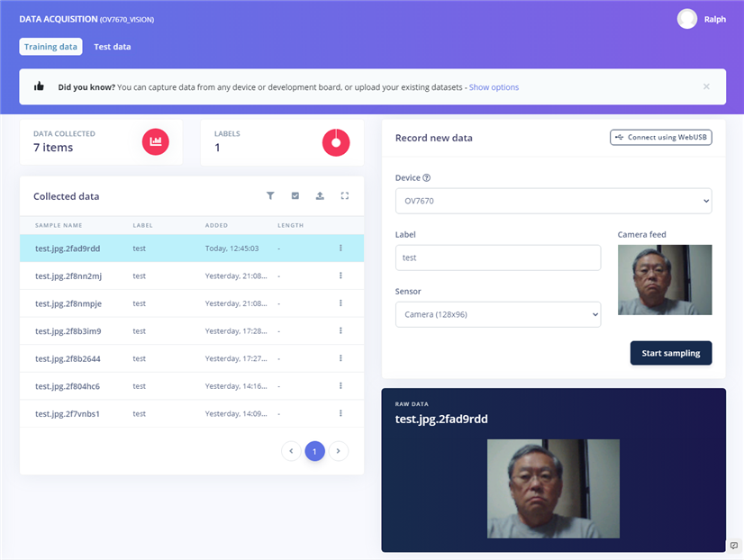Screen dimensions: 744x560
Task: Open options menu for test.jpg.2f8nmpje
Action: pyautogui.click(x=340, y=303)
